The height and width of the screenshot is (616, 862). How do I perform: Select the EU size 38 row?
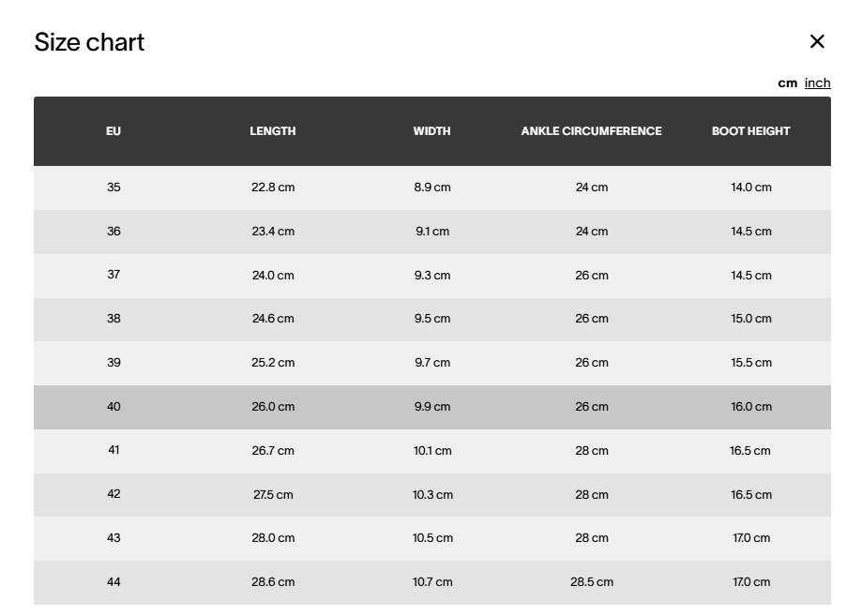pos(113,319)
